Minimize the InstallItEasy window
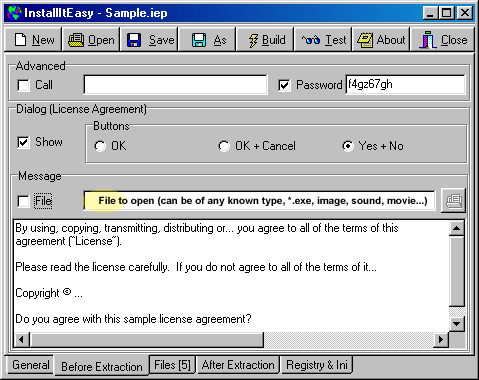The image size is (479, 380). [x=430, y=13]
